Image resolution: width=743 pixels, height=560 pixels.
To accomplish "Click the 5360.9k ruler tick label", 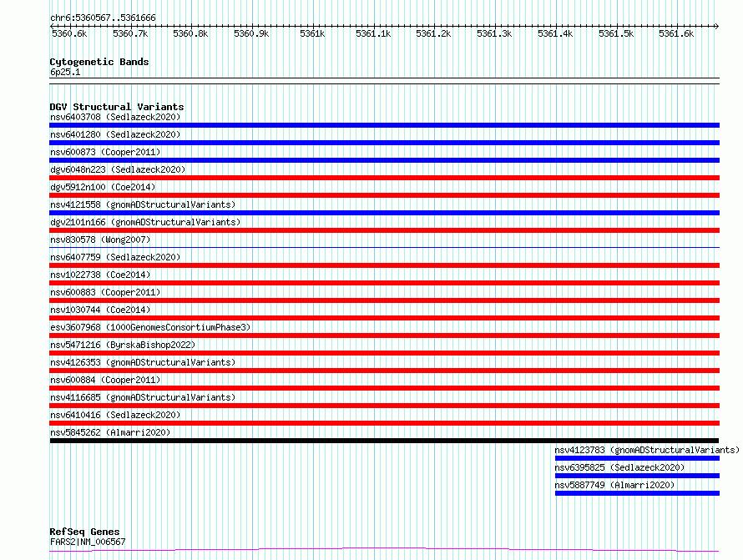I will click(251, 33).
